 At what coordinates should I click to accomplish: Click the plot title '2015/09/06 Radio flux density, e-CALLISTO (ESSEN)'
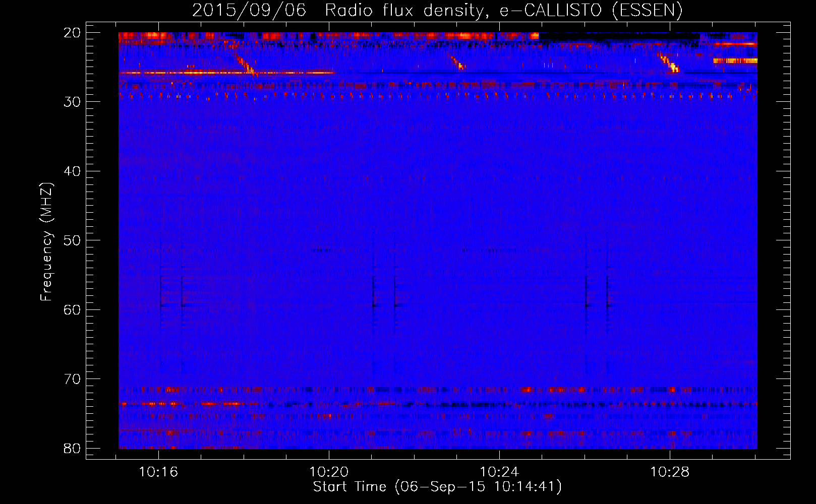(437, 10)
